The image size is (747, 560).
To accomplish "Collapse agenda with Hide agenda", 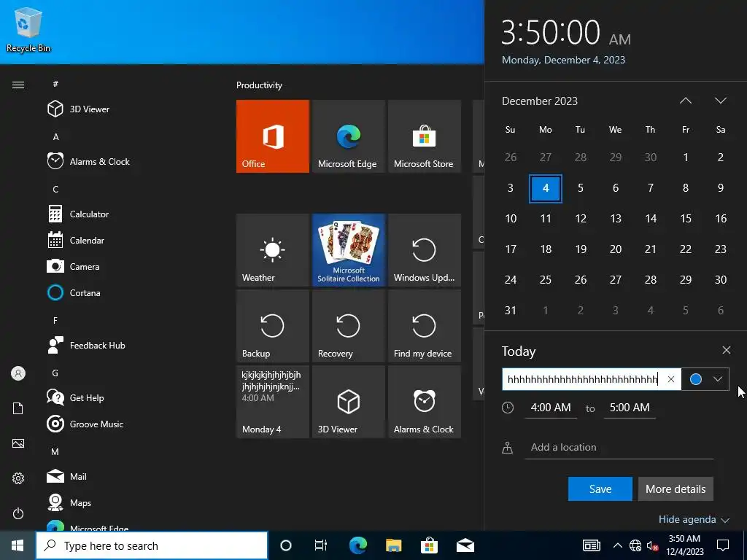I will tap(694, 519).
